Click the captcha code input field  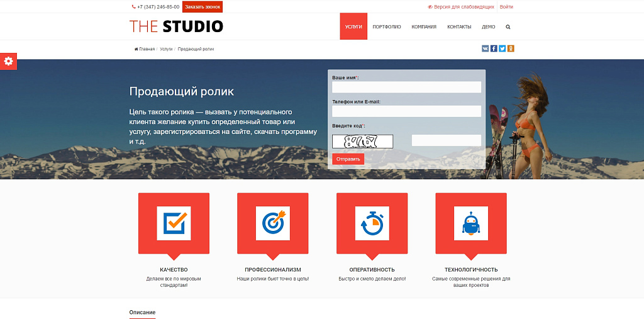pyautogui.click(x=446, y=140)
